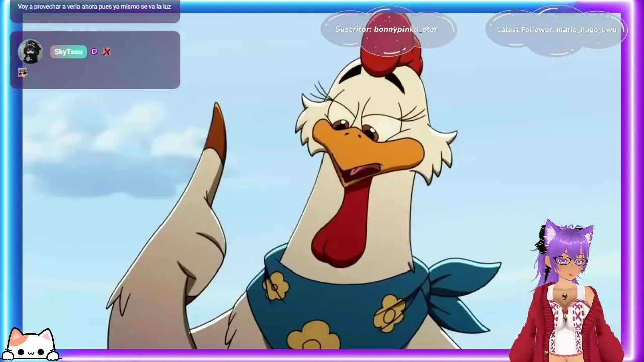Click the purple-haired VTuber avatar
The height and width of the screenshot is (362, 644).
[x=566, y=291]
